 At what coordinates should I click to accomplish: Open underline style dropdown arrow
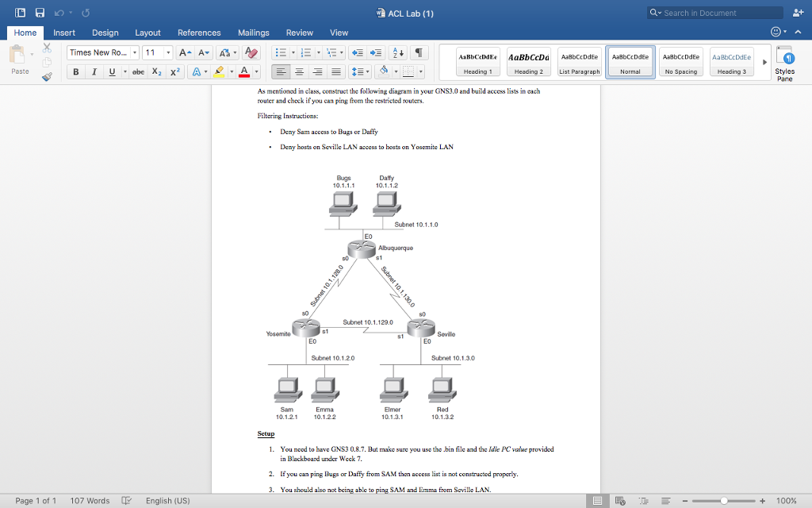(124, 71)
